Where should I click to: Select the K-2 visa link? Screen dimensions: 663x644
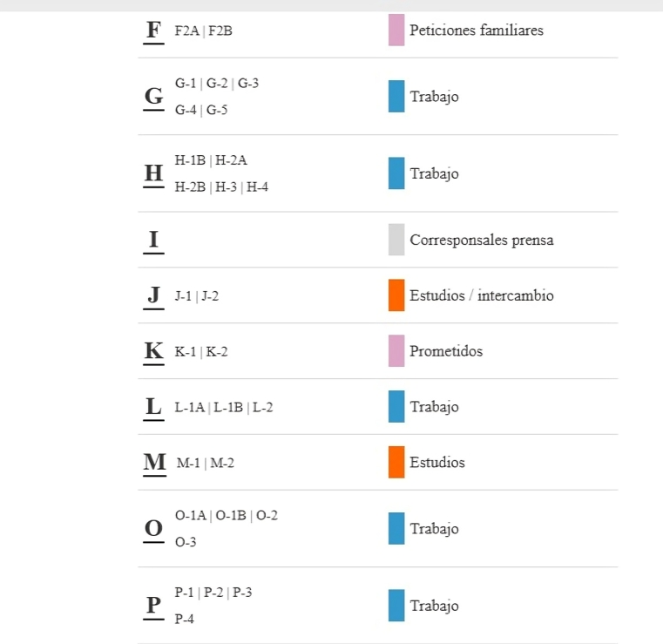point(218,352)
